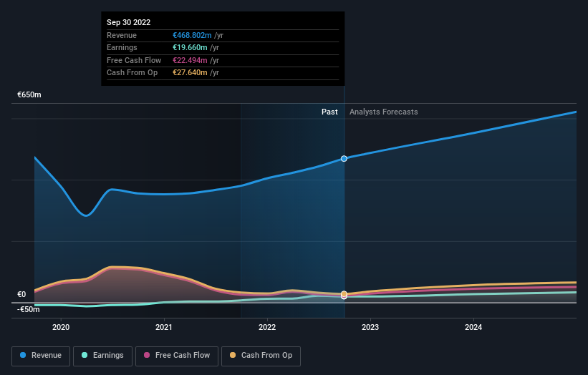This screenshot has height=375, width=588.
Task: Click the blue Revenue legend dot
Action: coord(23,355)
